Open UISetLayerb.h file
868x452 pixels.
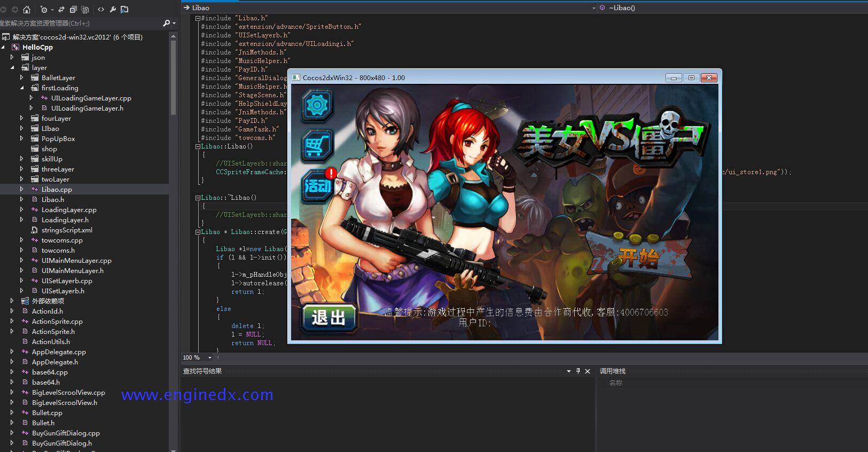pos(63,291)
